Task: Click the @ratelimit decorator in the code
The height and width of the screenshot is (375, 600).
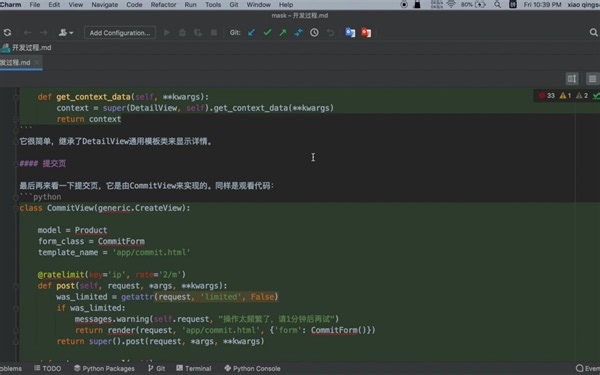Action: 61,275
